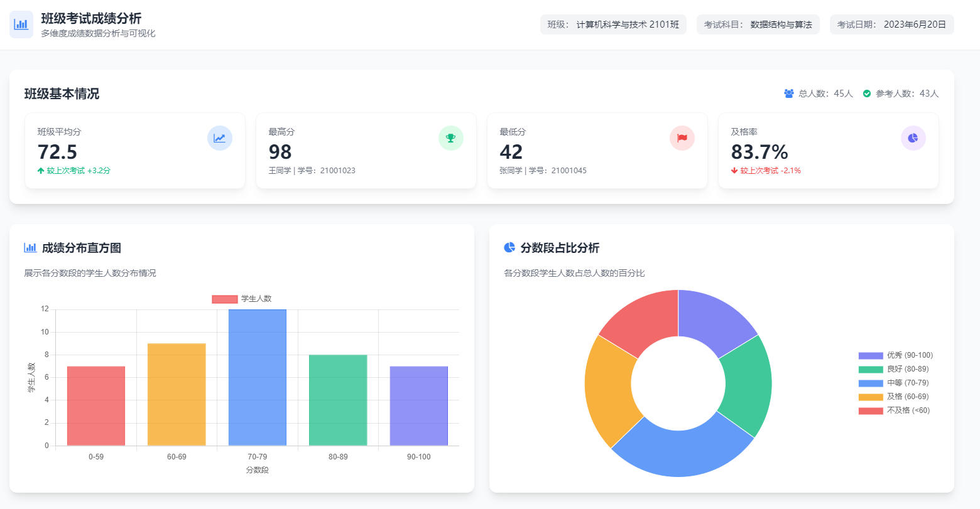Click the blue 70-79 bar in histogram
The height and width of the screenshot is (509, 980).
click(258, 377)
